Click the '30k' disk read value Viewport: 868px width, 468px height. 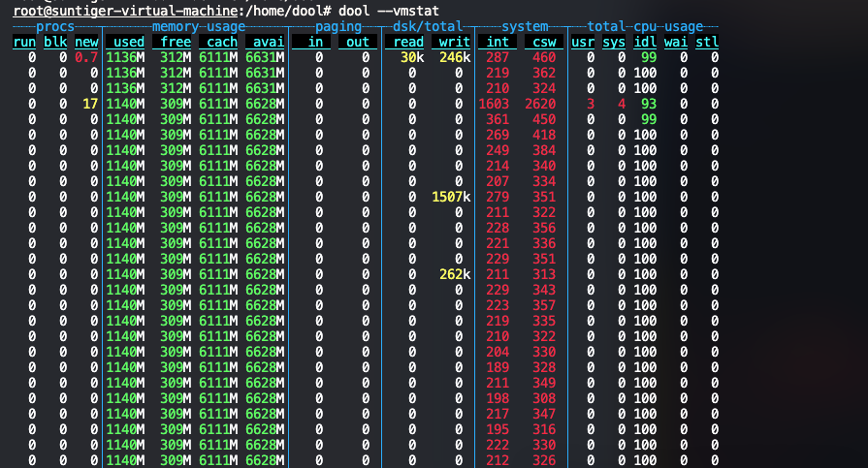412,57
